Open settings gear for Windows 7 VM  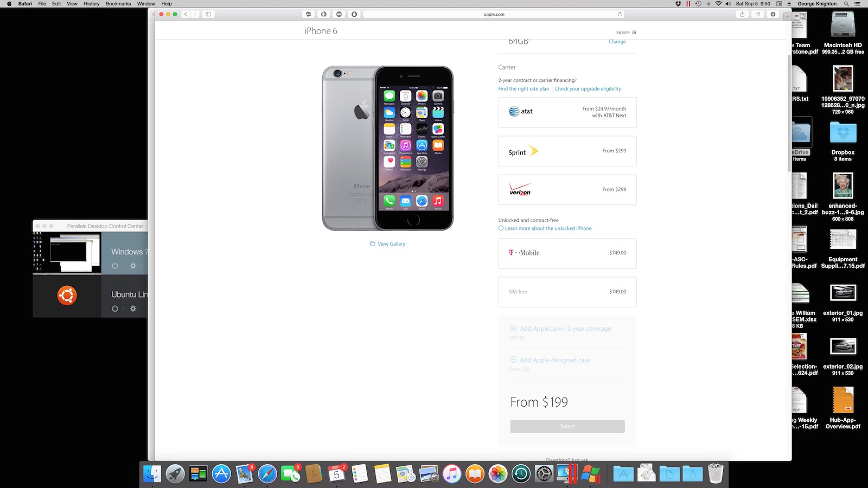click(x=133, y=266)
